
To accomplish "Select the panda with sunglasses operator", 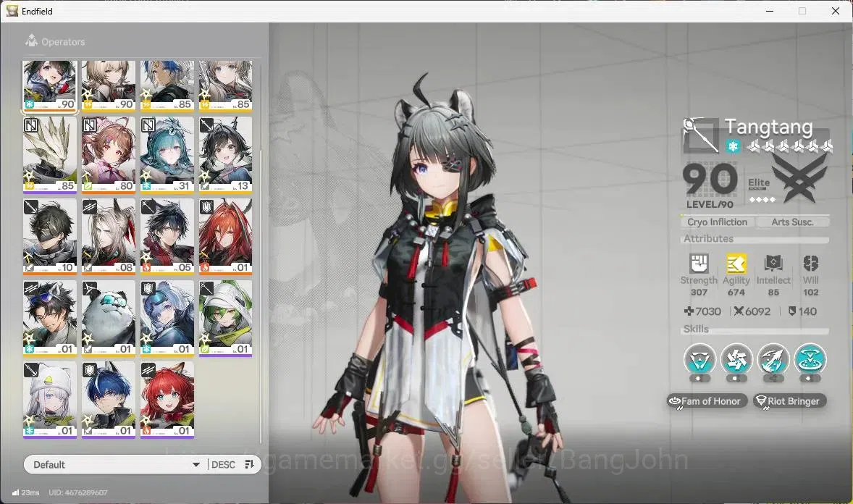I will (109, 318).
